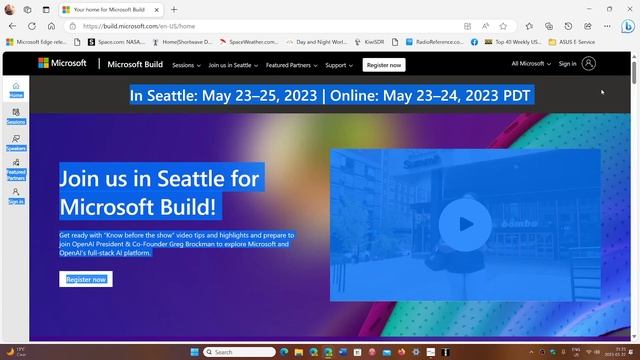The width and height of the screenshot is (640, 360).
Task: Start Read aloud from address bar
Action: coord(485,26)
